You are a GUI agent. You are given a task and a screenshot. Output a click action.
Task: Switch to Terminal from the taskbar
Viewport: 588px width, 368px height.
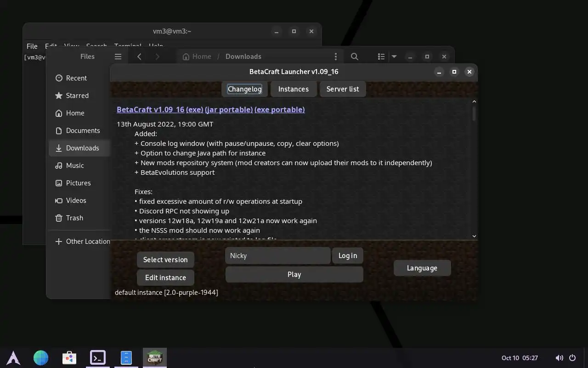pos(98,357)
